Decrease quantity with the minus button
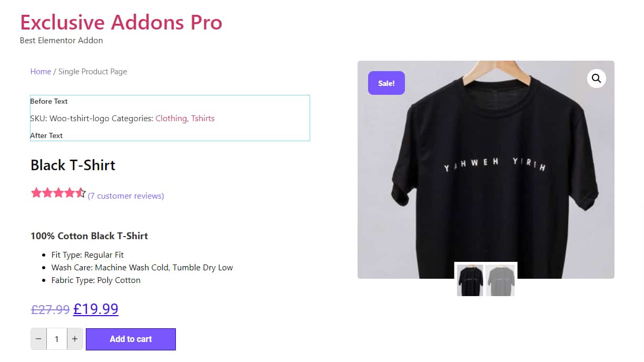 [x=38, y=339]
